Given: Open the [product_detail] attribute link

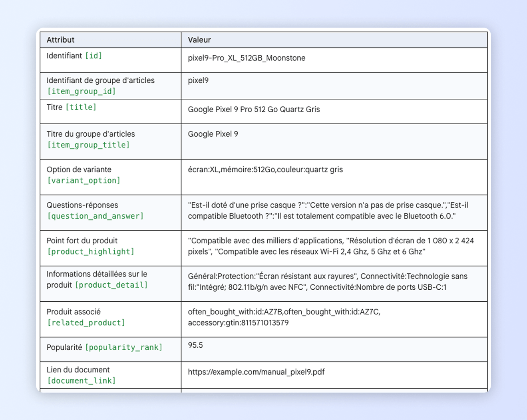Looking at the screenshot, I should coord(111,285).
